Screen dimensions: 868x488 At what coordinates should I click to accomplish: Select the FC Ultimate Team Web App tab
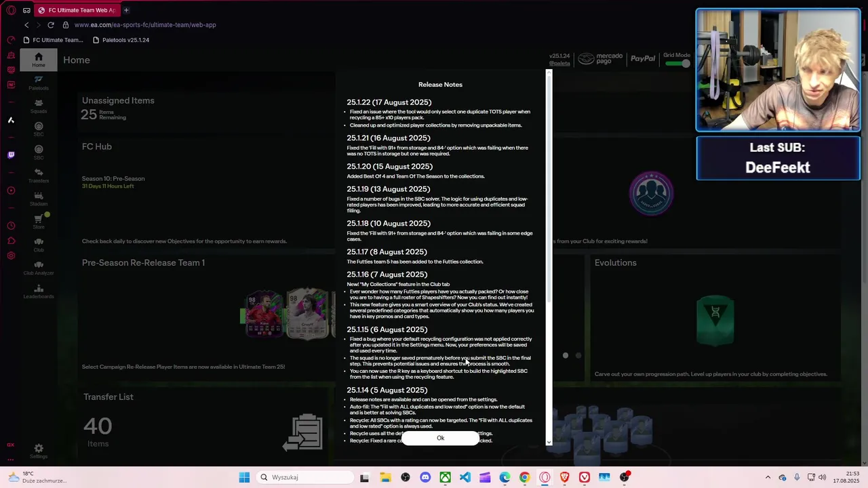click(77, 10)
